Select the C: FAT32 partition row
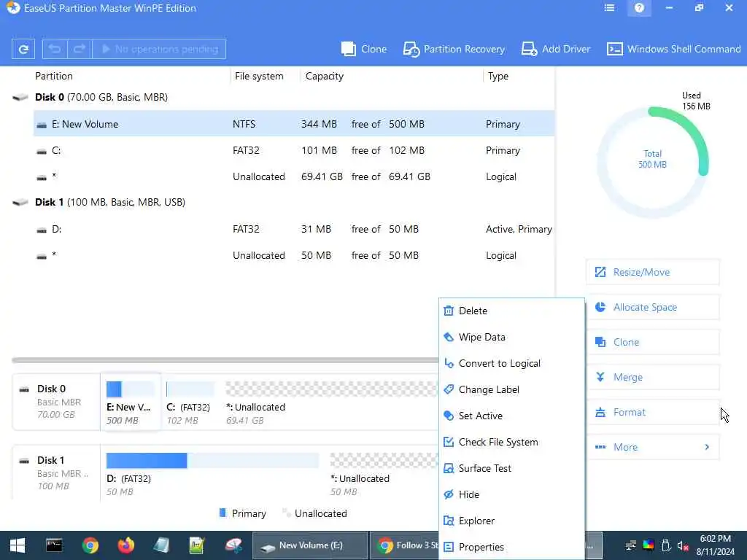The width and height of the screenshot is (747, 560). pos(293,150)
